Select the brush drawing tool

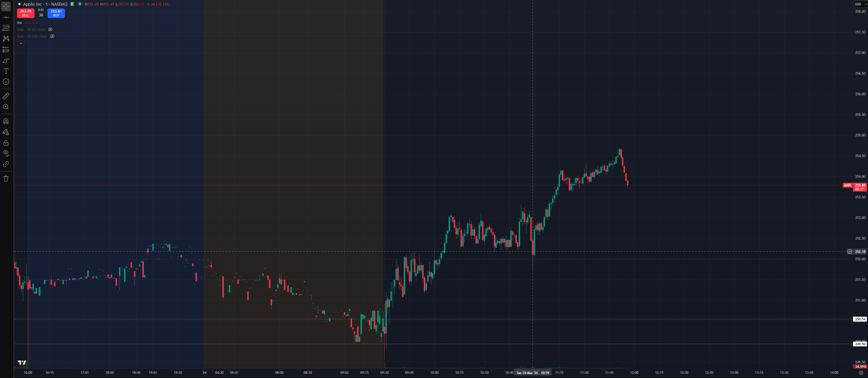click(x=6, y=60)
